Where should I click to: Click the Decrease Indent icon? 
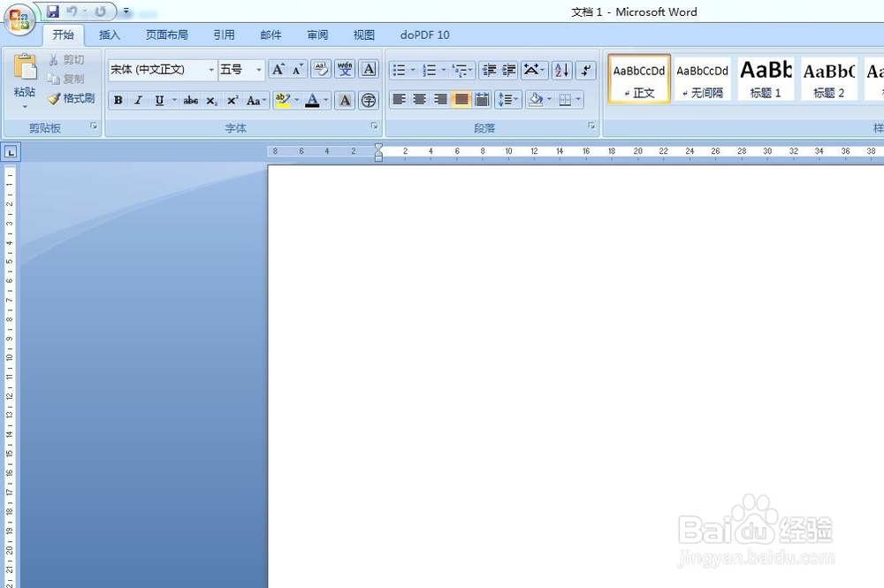coord(489,70)
